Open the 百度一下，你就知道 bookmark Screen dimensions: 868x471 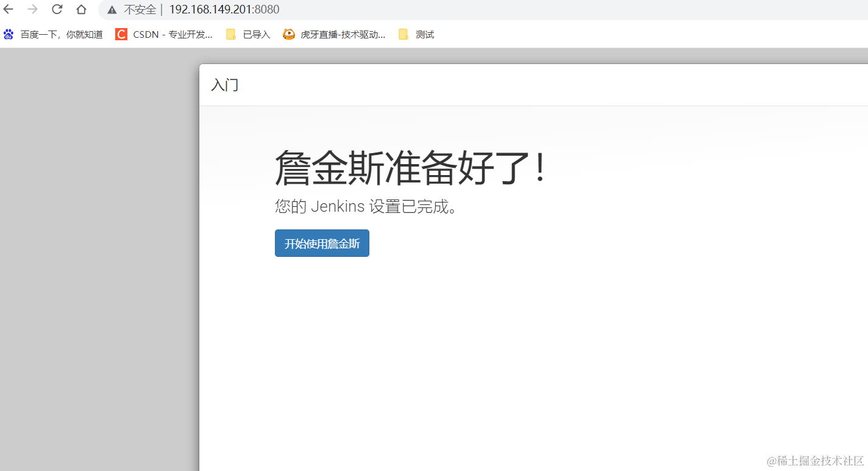[x=61, y=34]
